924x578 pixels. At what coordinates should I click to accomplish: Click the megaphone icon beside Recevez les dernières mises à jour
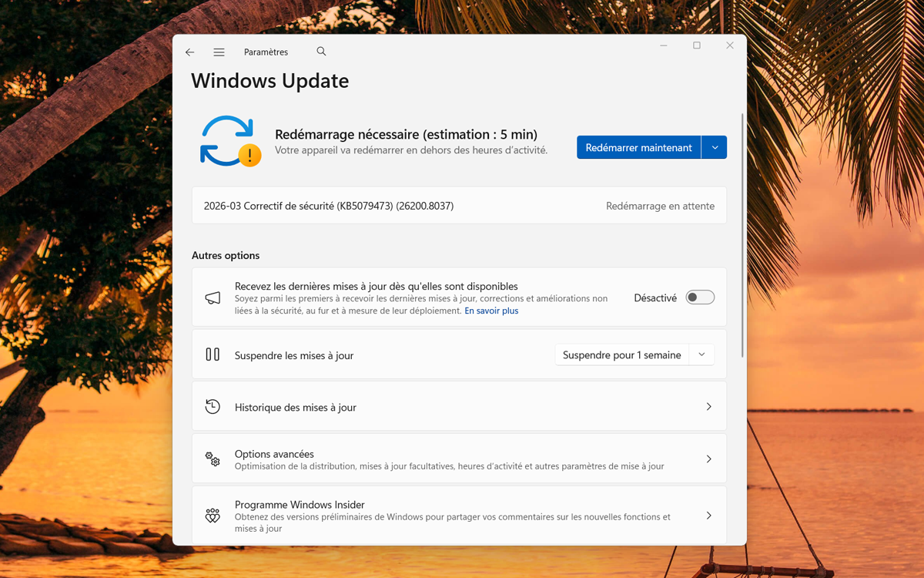pos(213,297)
